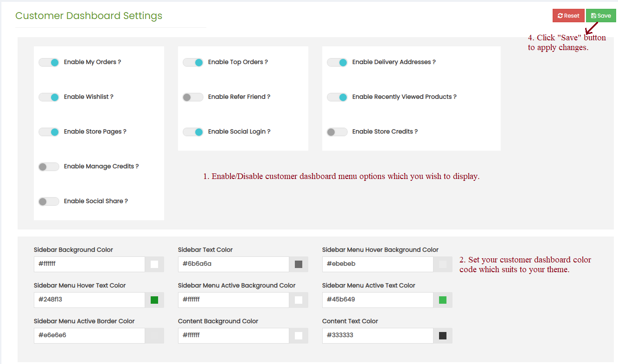Open Sidebar Menu Hover Text Color green swatch
Viewport: 618px width, 364px height.
(154, 300)
